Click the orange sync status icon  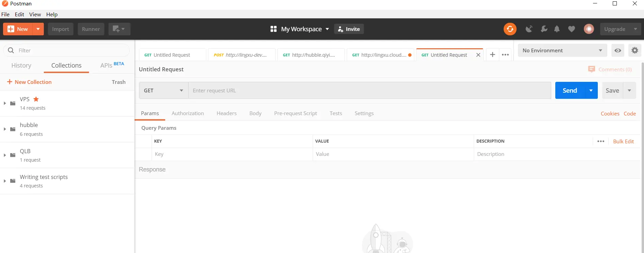tap(510, 29)
